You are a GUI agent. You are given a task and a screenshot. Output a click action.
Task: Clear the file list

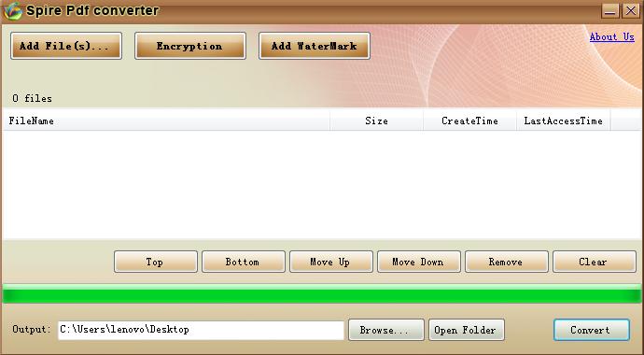(595, 262)
